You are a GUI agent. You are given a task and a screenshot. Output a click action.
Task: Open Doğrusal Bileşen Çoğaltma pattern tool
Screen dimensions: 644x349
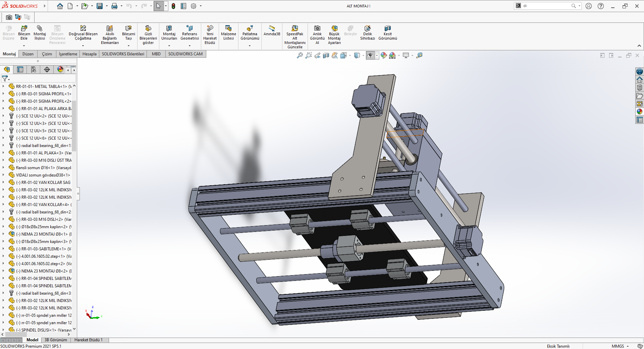83,33
